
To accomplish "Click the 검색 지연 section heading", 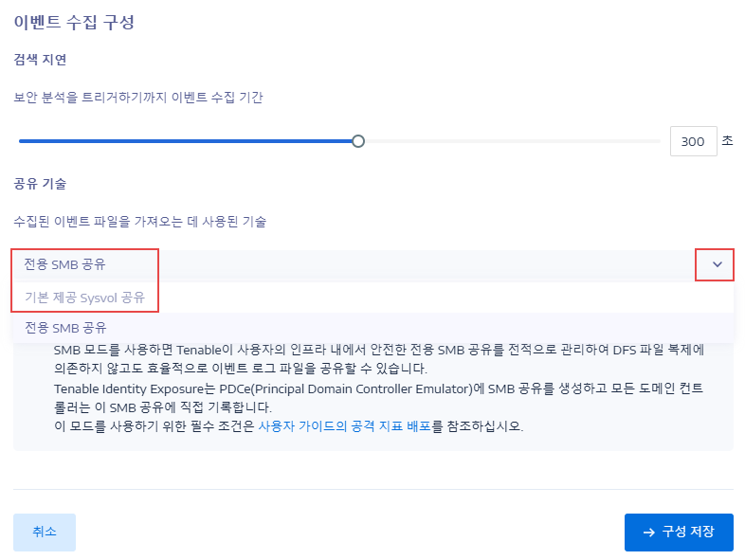I will [41, 60].
